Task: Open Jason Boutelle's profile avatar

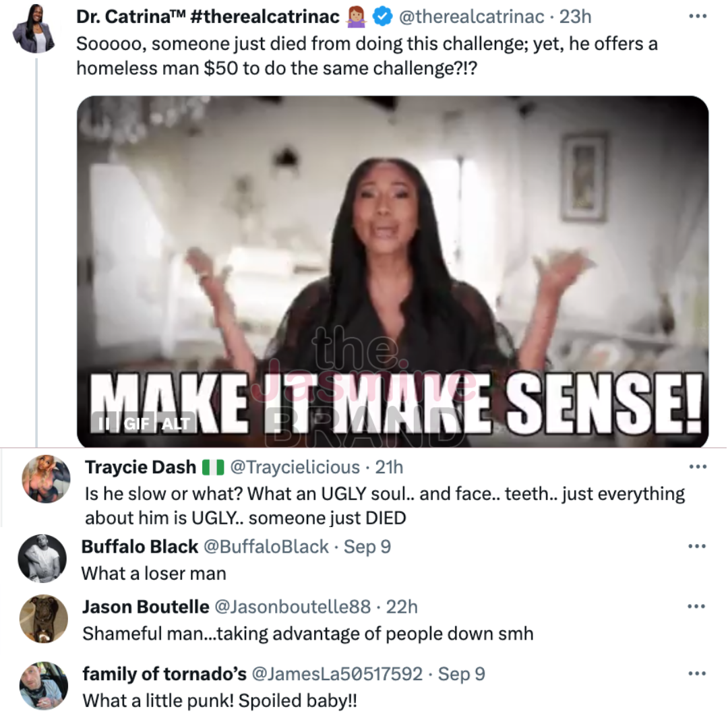Action: point(44,619)
